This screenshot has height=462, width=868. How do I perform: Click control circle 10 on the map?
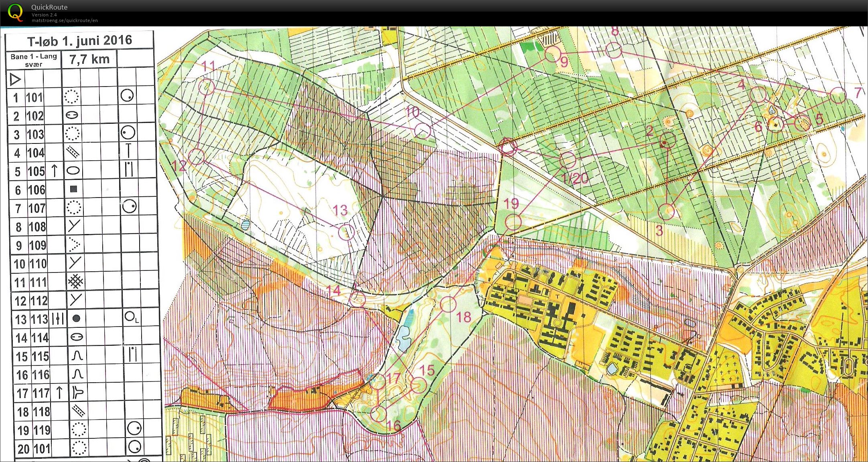click(422, 131)
